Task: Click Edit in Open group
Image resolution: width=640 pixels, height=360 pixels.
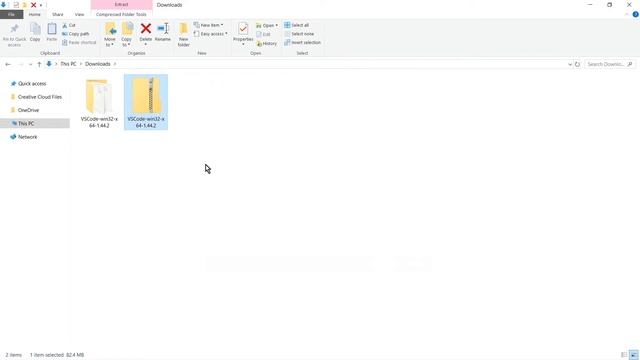Action: click(x=263, y=34)
